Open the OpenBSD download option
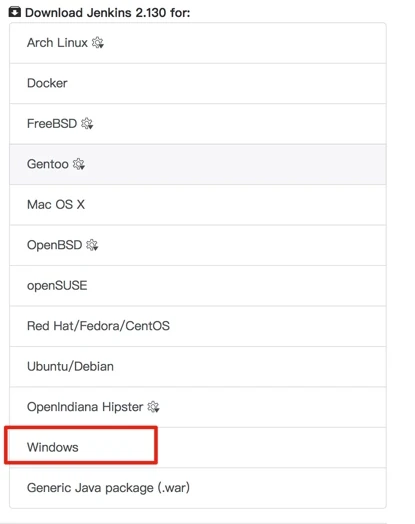 (x=198, y=245)
